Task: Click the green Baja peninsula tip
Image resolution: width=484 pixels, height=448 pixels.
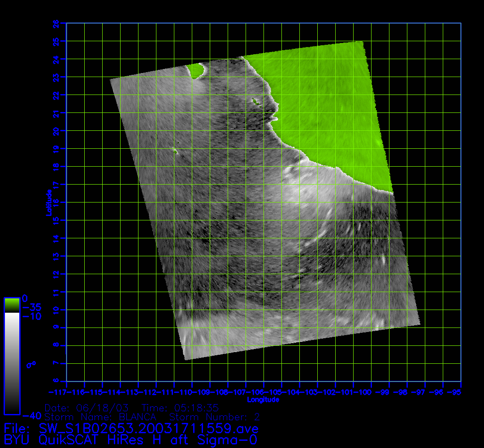Action: coord(196,71)
